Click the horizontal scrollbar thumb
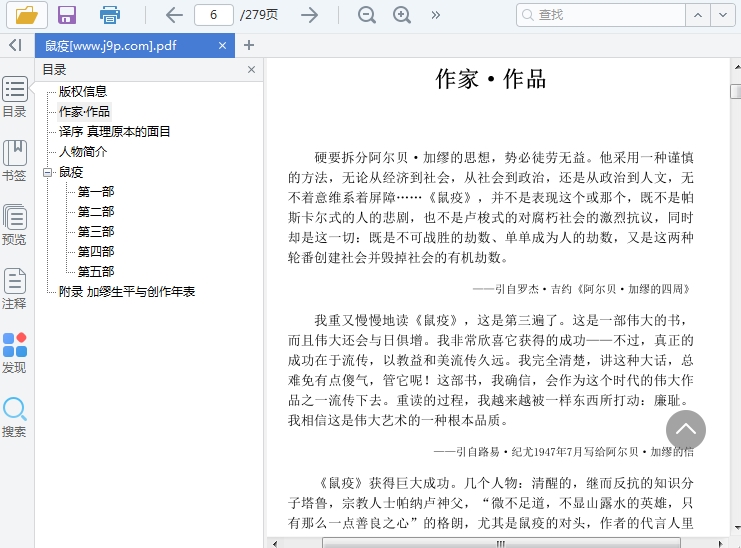Viewport: 741px width, 548px height. [x=501, y=543]
